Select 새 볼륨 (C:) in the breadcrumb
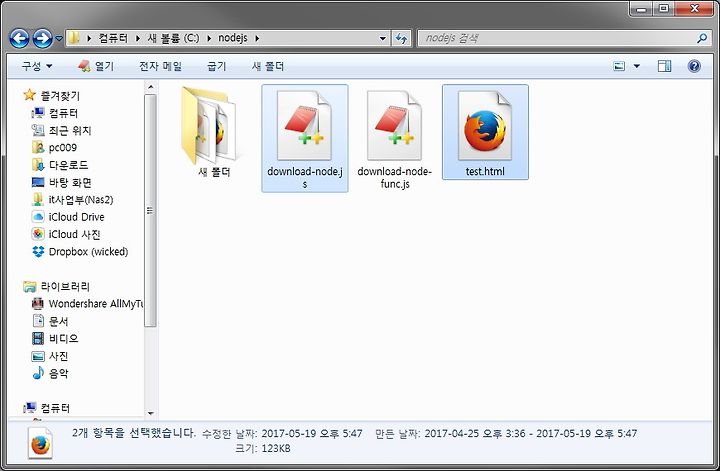The width and height of the screenshot is (720, 471). pyautogui.click(x=174, y=38)
